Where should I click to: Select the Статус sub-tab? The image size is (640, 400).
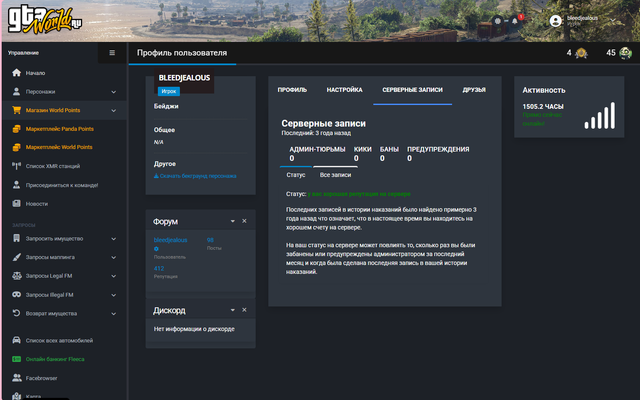pos(296,175)
